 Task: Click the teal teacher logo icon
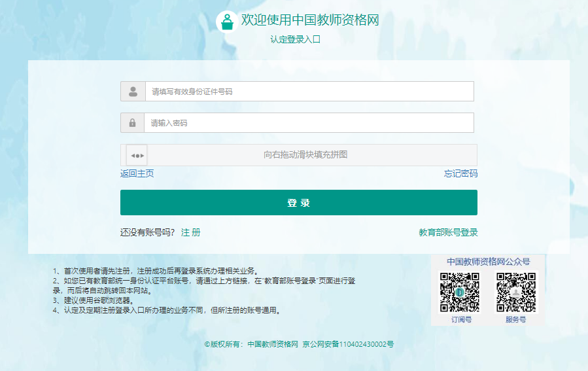[227, 22]
